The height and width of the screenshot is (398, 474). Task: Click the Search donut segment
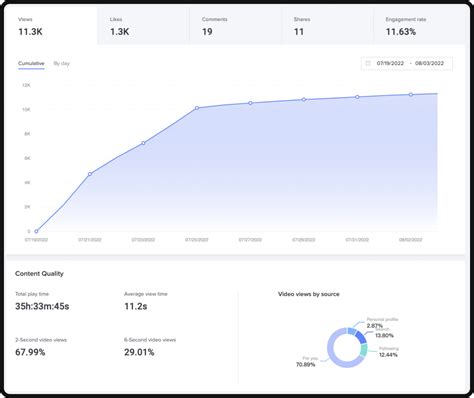tap(361, 337)
